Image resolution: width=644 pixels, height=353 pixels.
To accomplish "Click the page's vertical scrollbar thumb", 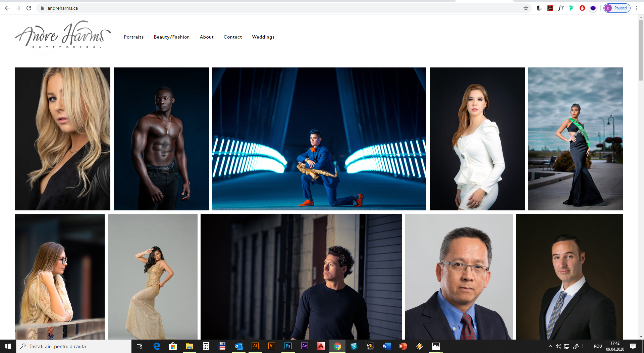I will [641, 50].
